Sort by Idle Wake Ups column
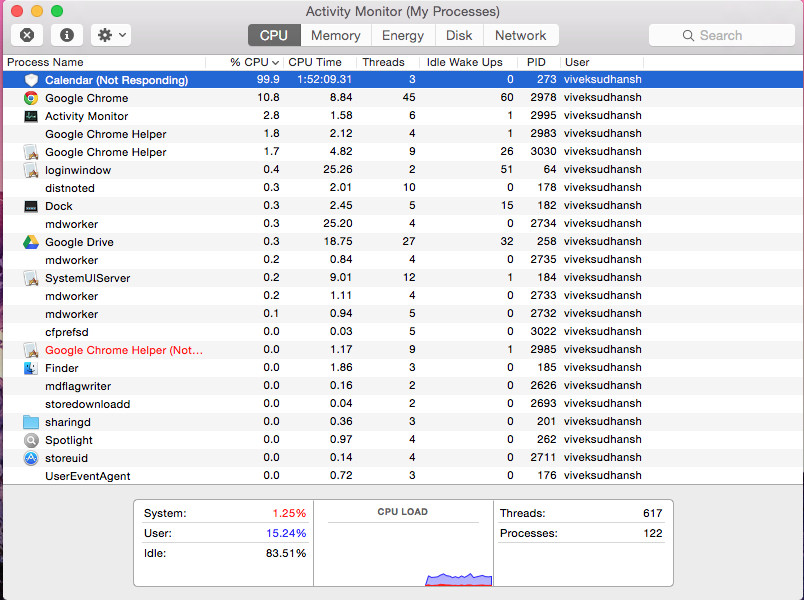Viewport: 804px width, 600px height. [468, 62]
